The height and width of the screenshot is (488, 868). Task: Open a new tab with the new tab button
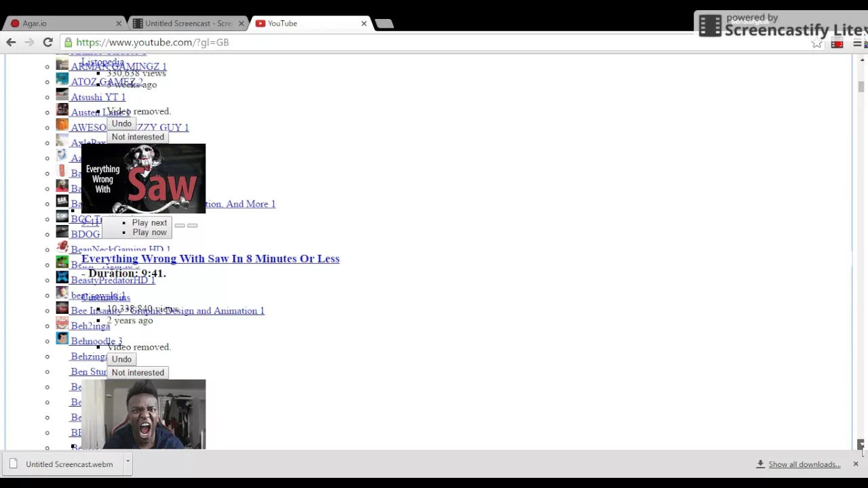pos(384,24)
